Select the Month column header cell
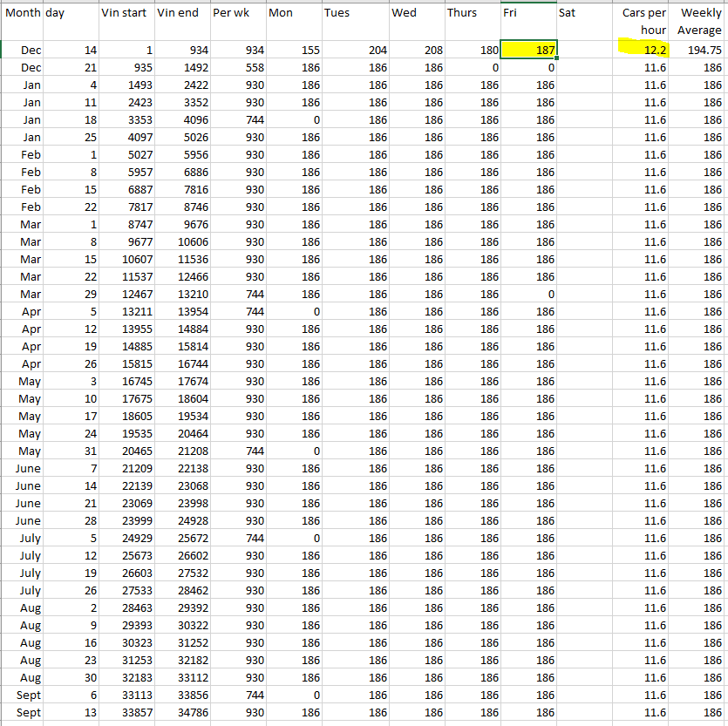This screenshot has width=728, height=726. [22, 13]
